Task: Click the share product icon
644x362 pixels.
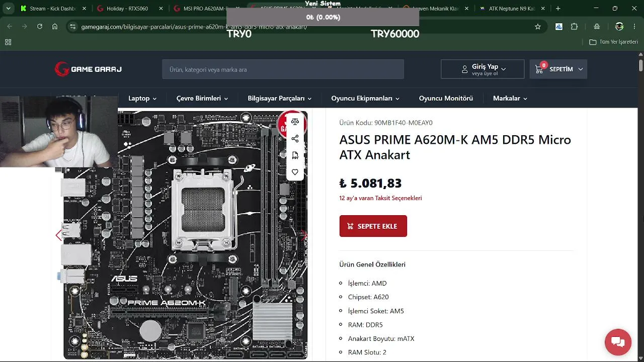Action: coord(295,139)
